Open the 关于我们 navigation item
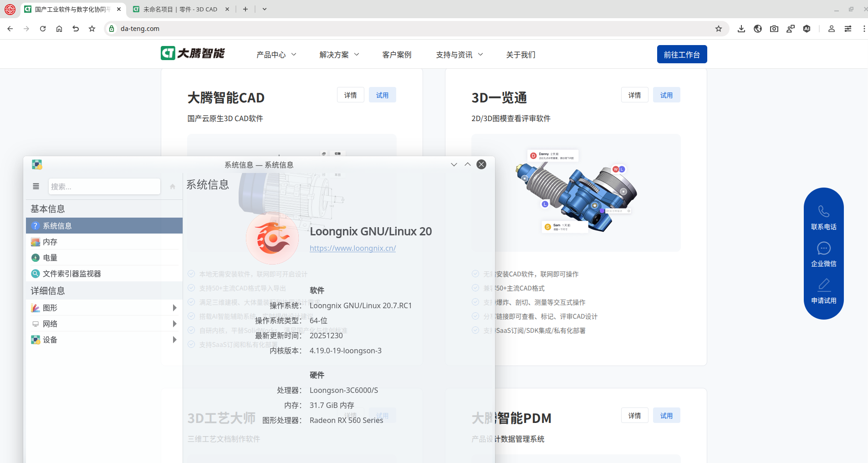 tap(521, 55)
